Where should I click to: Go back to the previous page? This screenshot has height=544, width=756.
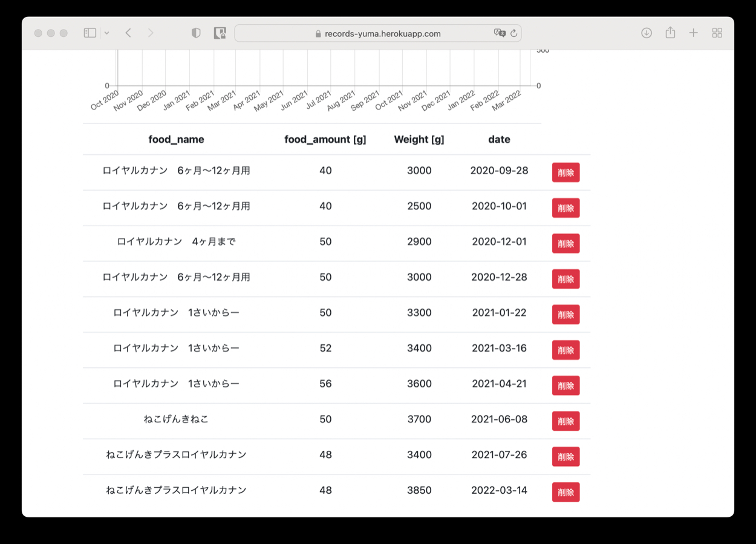128,33
